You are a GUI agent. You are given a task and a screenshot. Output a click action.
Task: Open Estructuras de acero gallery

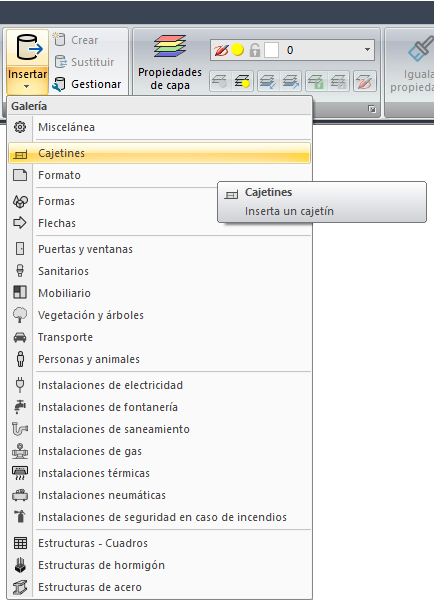click(159, 587)
